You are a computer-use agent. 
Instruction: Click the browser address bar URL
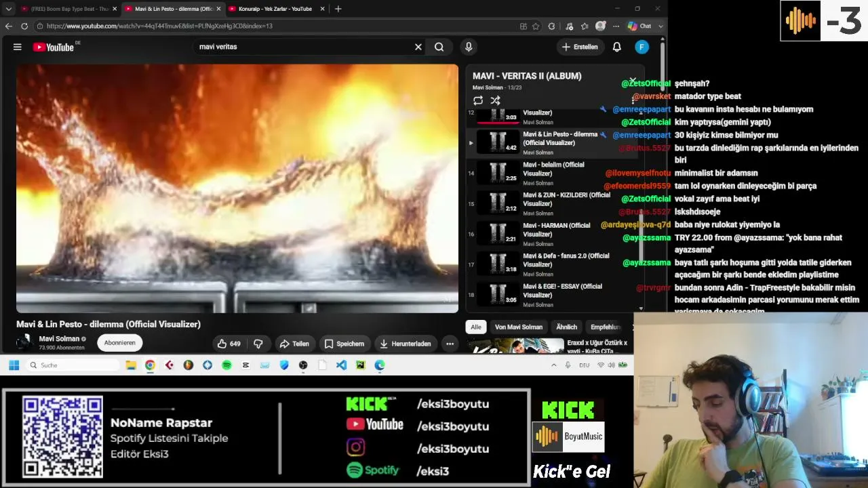pyautogui.click(x=160, y=26)
